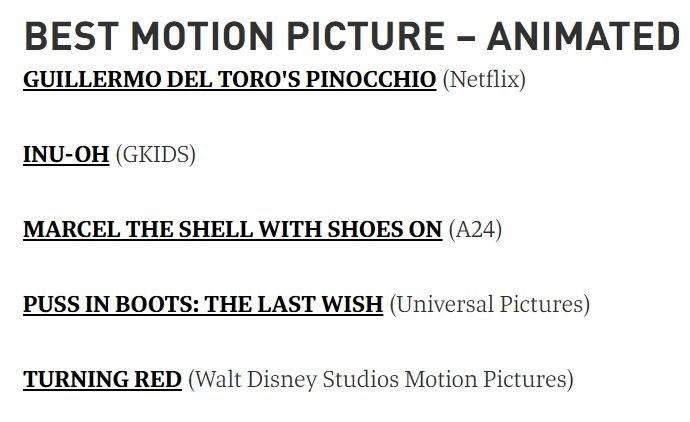Click the GKIDS distributor label
690x422 pixels.
pos(155,155)
